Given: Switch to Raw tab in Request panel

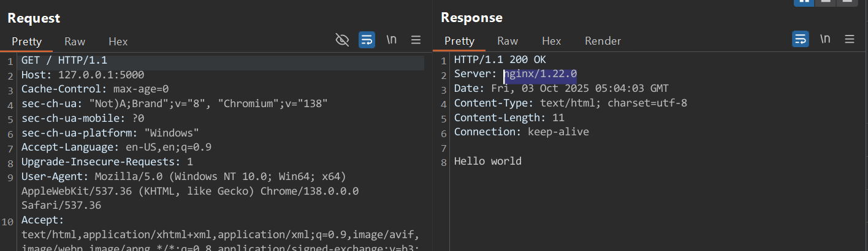Looking at the screenshot, I should pos(75,42).
